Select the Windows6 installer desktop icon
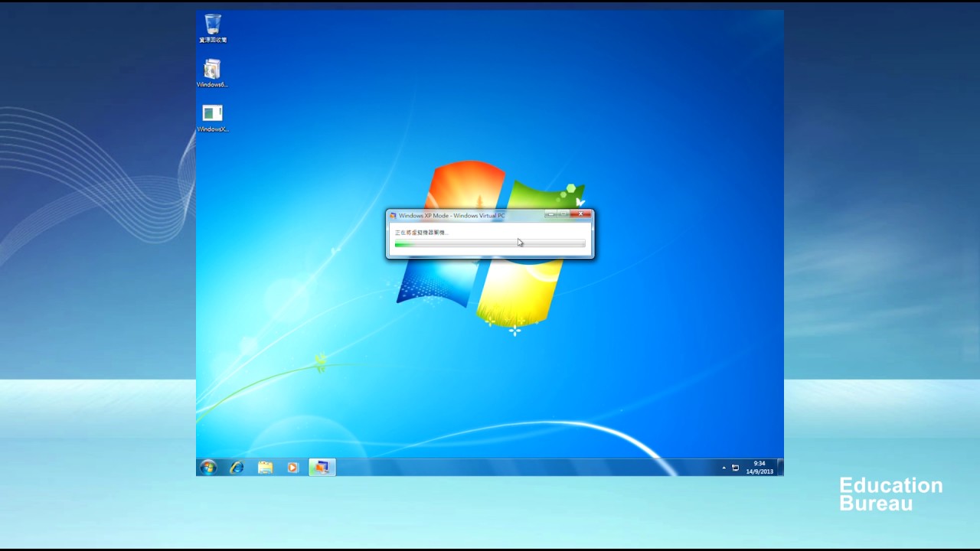The image size is (980, 551). (x=212, y=73)
